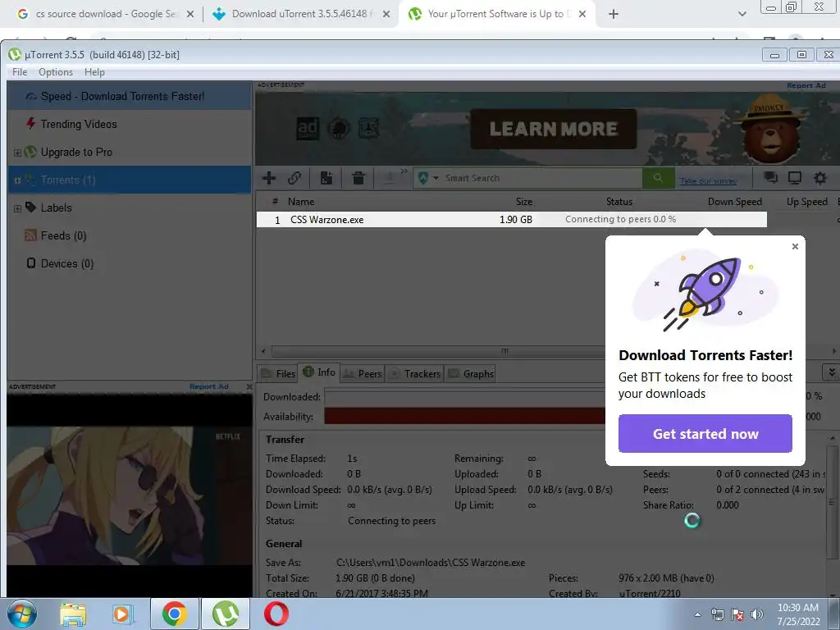Sort by Name column header
The height and width of the screenshot is (630, 840).
(301, 202)
